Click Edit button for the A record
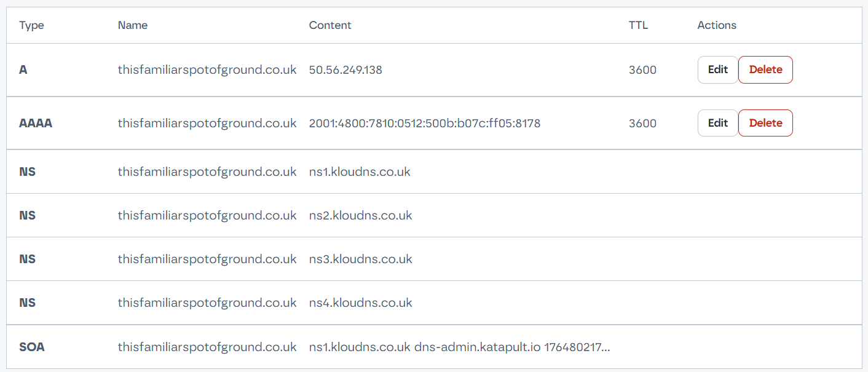The height and width of the screenshot is (372, 868). [x=717, y=70]
